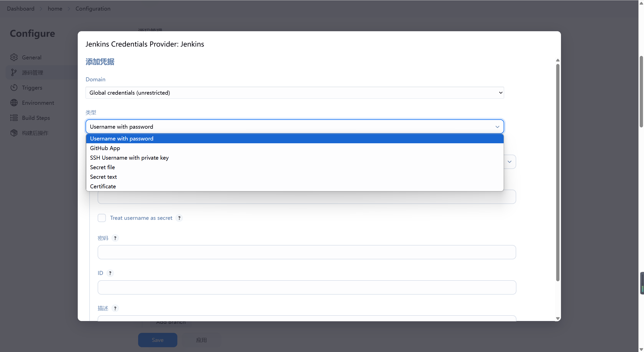The image size is (644, 352).
Task: Click the Save button
Action: click(x=158, y=340)
